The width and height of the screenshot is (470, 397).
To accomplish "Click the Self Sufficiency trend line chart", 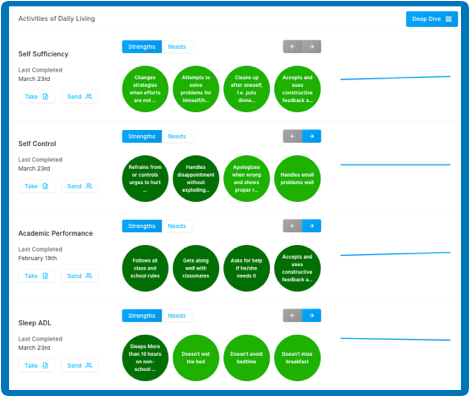I will [x=395, y=78].
